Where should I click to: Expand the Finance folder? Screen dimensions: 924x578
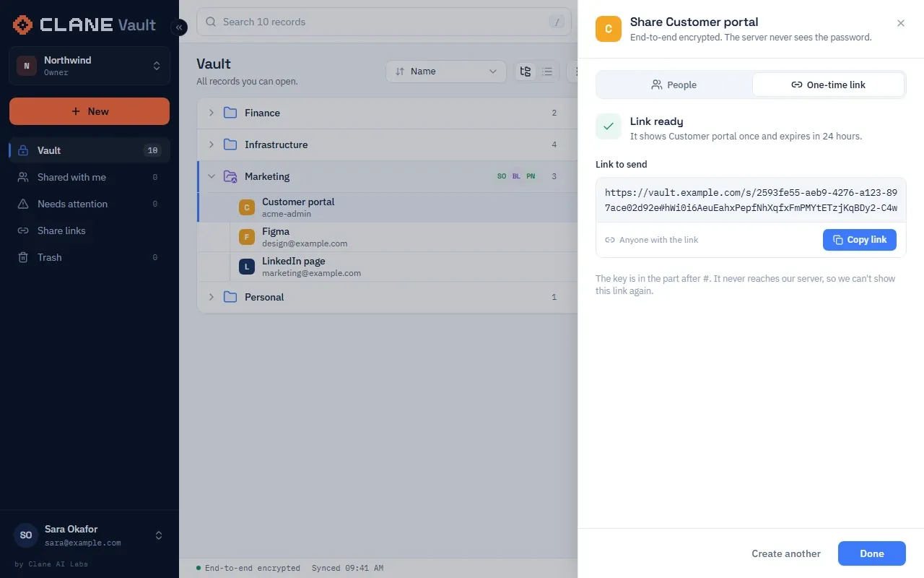click(x=212, y=113)
